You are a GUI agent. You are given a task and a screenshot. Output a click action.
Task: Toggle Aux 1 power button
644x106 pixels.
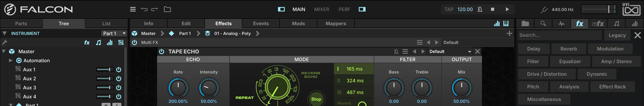tap(119, 69)
